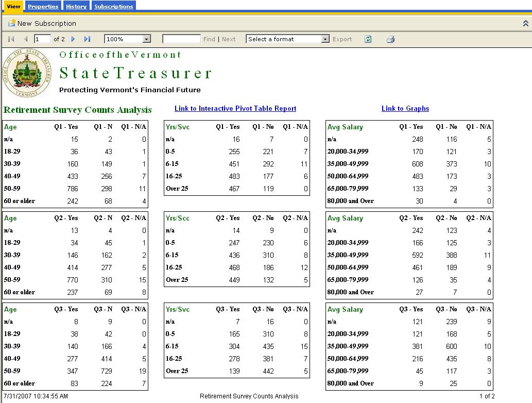Screen dimensions: 532x403
Task: Open the Properties tab
Action: [x=43, y=6]
